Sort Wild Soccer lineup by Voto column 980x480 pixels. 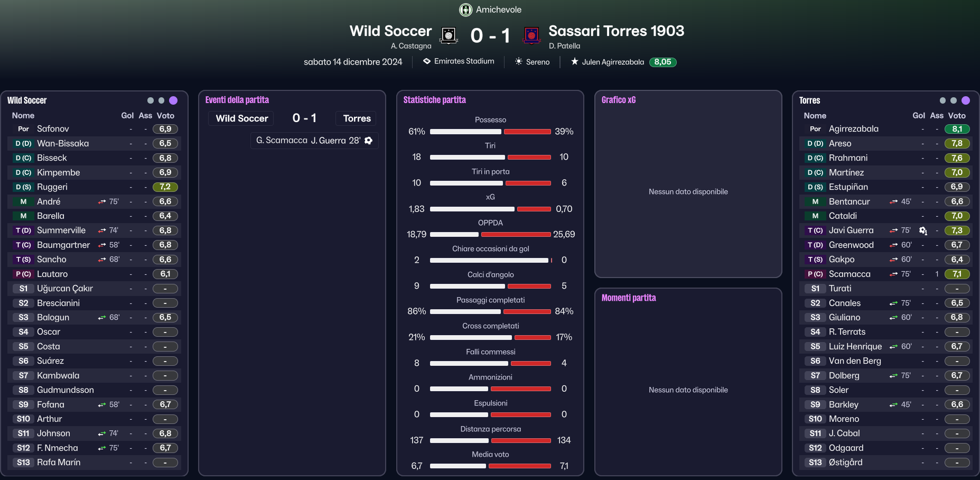(x=165, y=115)
